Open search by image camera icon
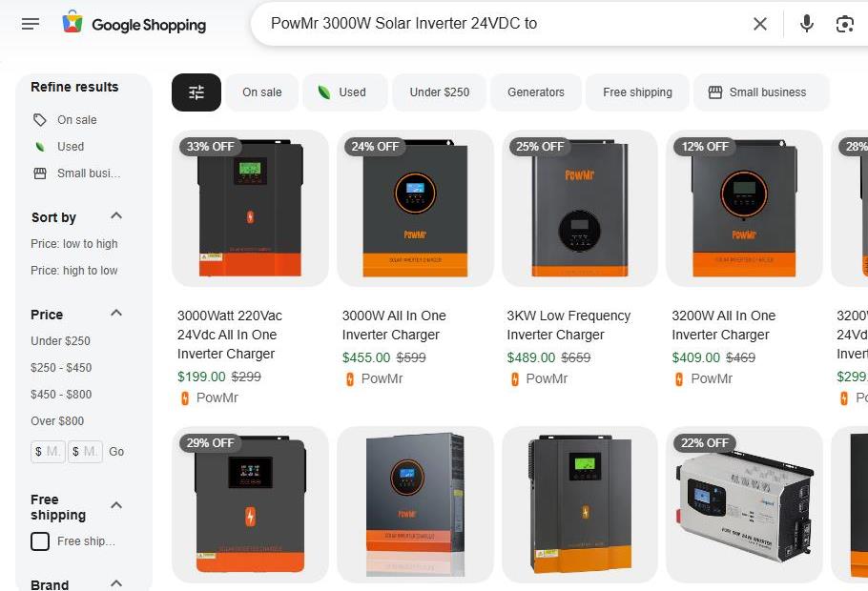Screen dimensions: 868x591 tap(844, 24)
